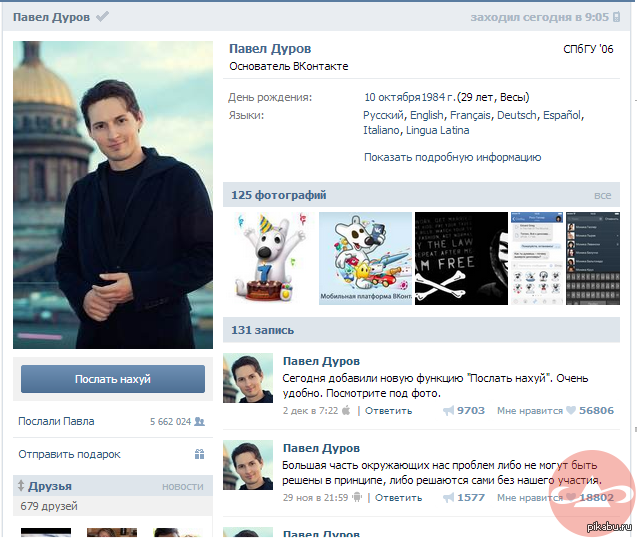Screen dimensions: 637x538
Task: Open the birthday dog with cake photo
Action: pos(269,258)
